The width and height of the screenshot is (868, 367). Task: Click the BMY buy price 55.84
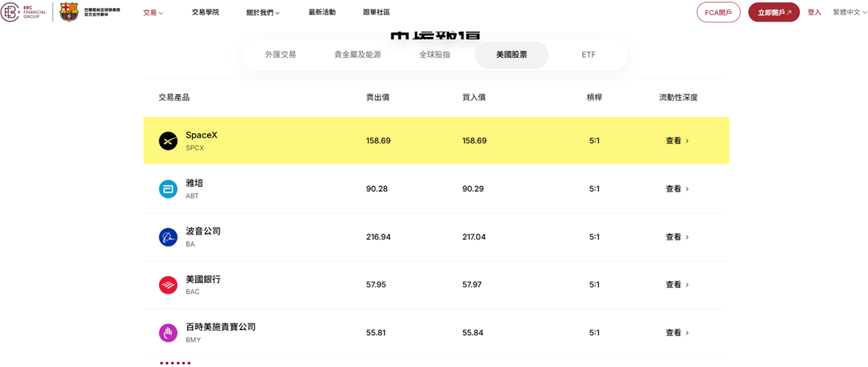point(472,333)
